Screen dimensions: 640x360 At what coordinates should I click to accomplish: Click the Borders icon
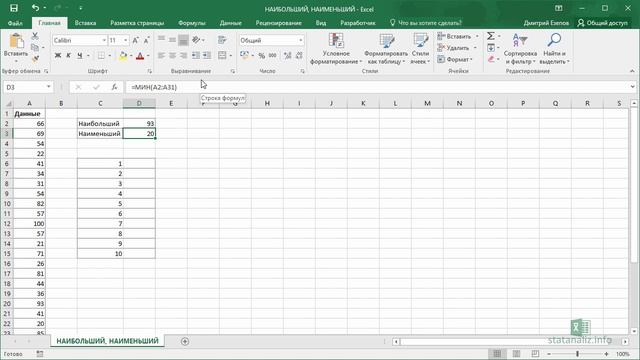pyautogui.click(x=101, y=56)
